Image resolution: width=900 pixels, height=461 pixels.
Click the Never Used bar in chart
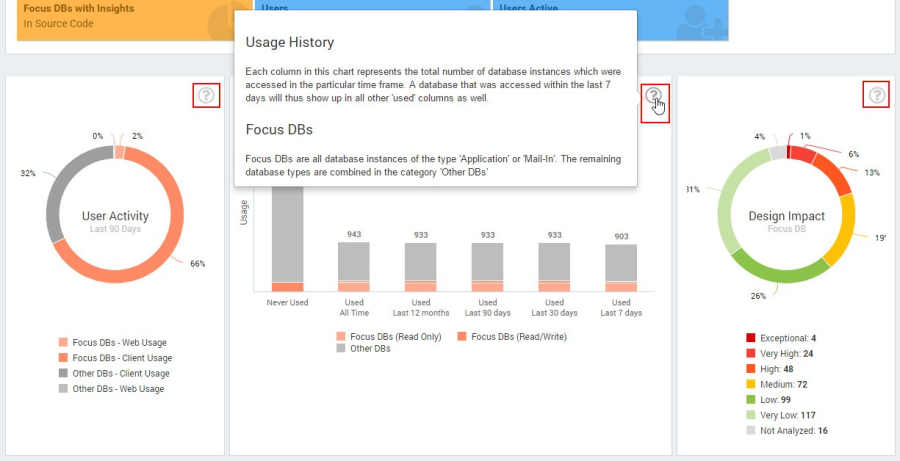tap(287, 240)
